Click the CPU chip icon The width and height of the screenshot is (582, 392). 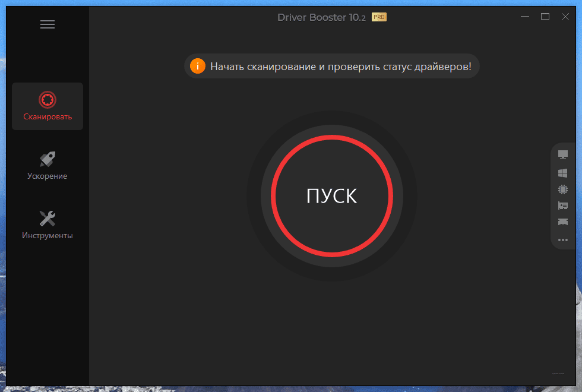click(x=563, y=189)
